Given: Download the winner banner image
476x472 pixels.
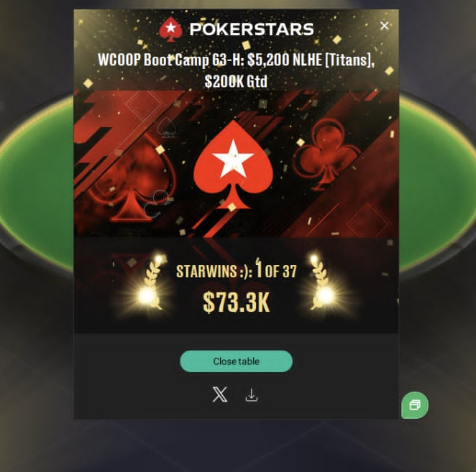Looking at the screenshot, I should 252,395.
